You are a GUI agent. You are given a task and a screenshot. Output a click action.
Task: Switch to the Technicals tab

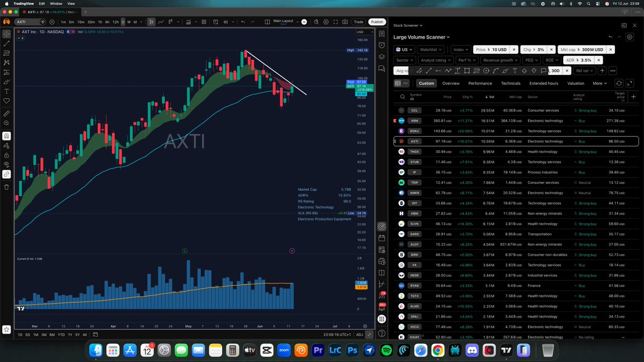coord(510,83)
